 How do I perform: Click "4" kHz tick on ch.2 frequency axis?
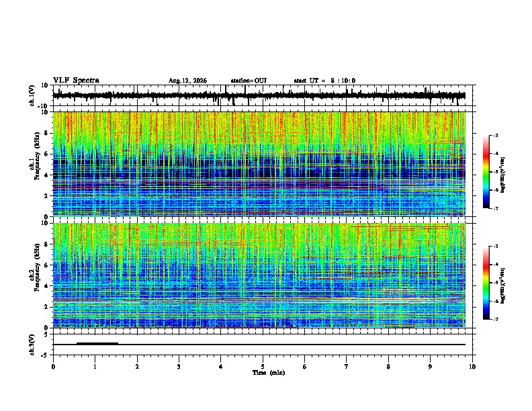[47, 286]
